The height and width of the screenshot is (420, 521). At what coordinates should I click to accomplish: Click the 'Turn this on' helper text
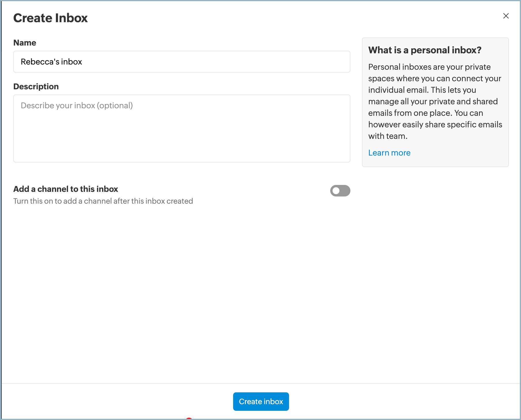click(x=103, y=201)
